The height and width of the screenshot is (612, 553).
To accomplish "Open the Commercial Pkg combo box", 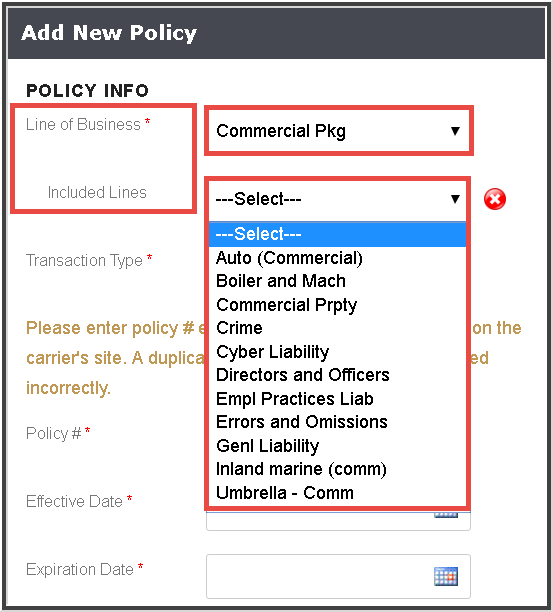I will (339, 131).
